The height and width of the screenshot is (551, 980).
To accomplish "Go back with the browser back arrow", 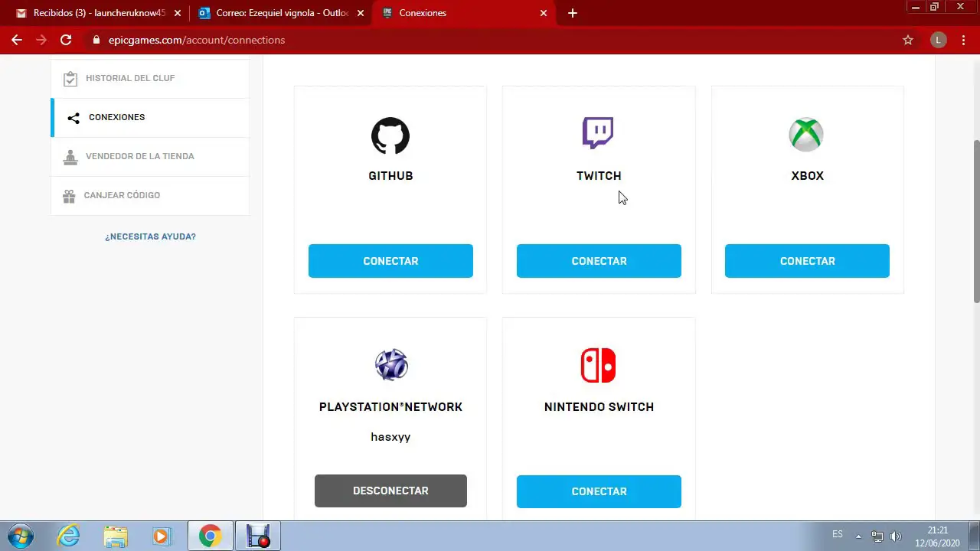I will coord(17,40).
